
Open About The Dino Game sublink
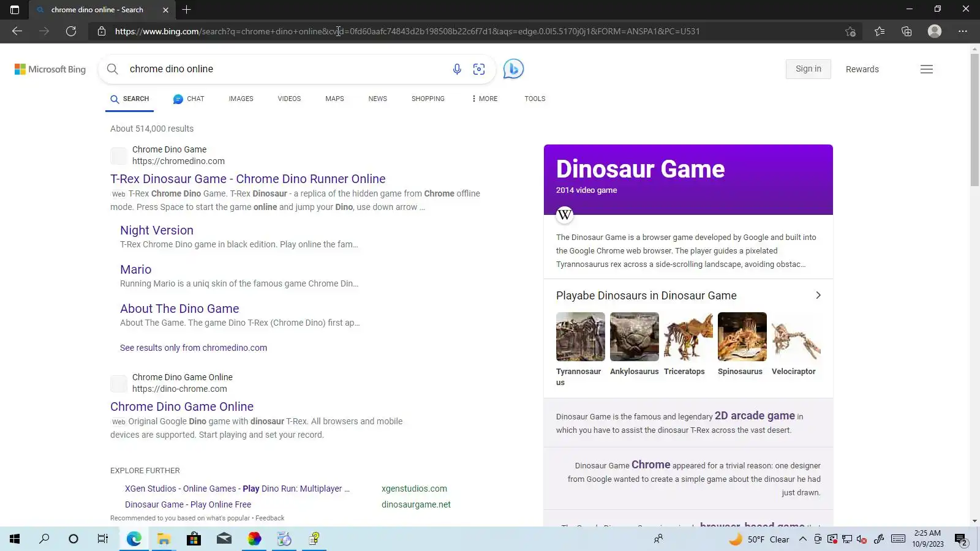tap(179, 309)
